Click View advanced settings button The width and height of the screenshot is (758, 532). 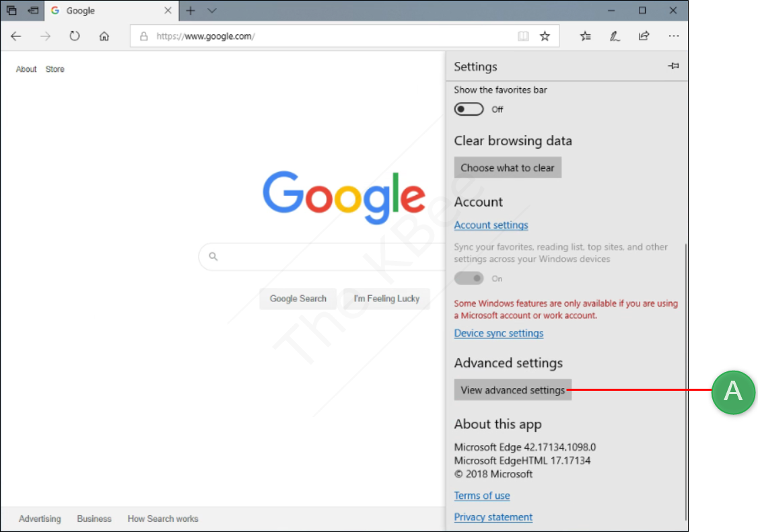[512, 390]
